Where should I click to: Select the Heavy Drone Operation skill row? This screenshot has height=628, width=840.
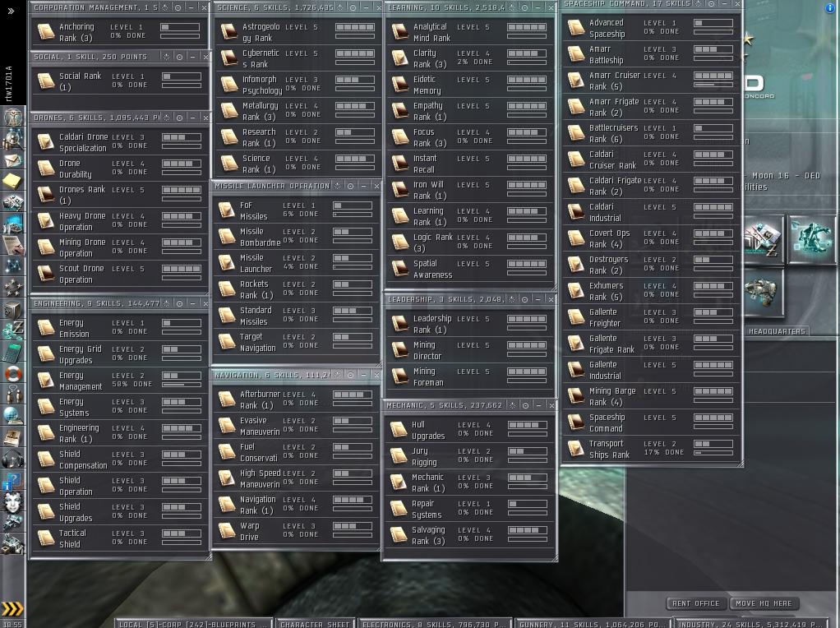(x=119, y=221)
